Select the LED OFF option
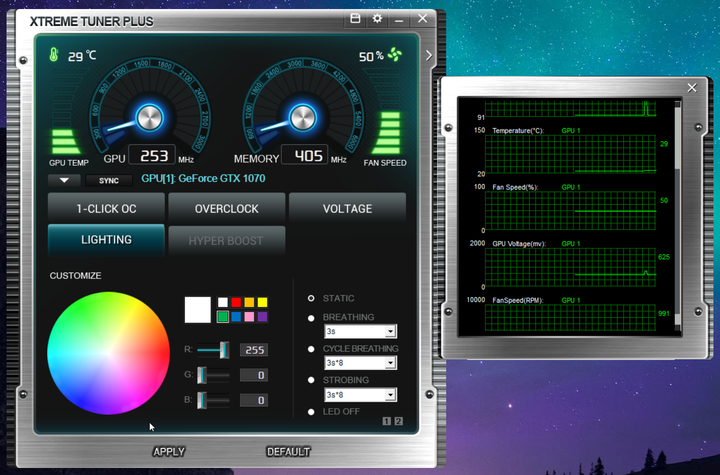 click(311, 412)
